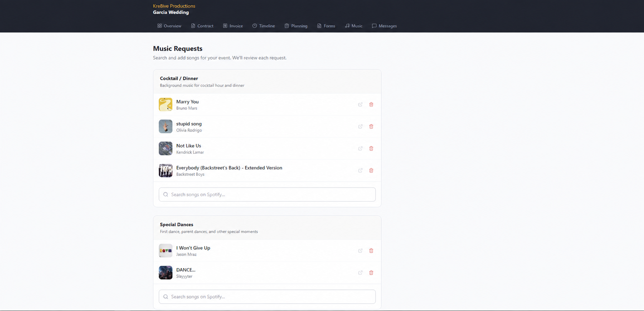The height and width of the screenshot is (311, 644).
Task: Open the Forms tab
Action: point(326,26)
